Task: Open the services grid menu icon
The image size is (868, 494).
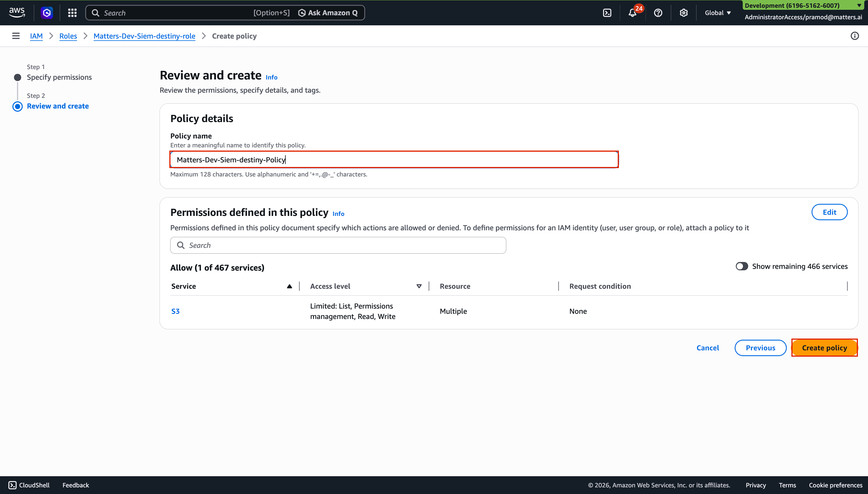Action: (x=72, y=13)
